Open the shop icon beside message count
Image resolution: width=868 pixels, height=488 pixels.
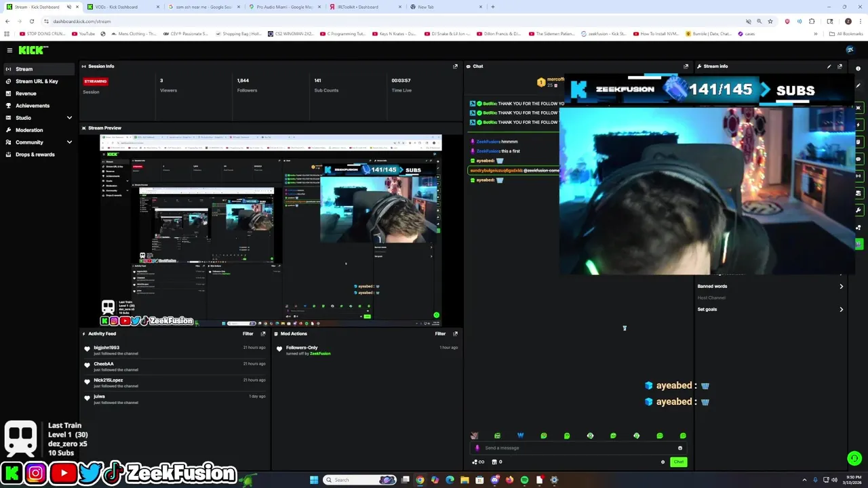[x=494, y=462]
